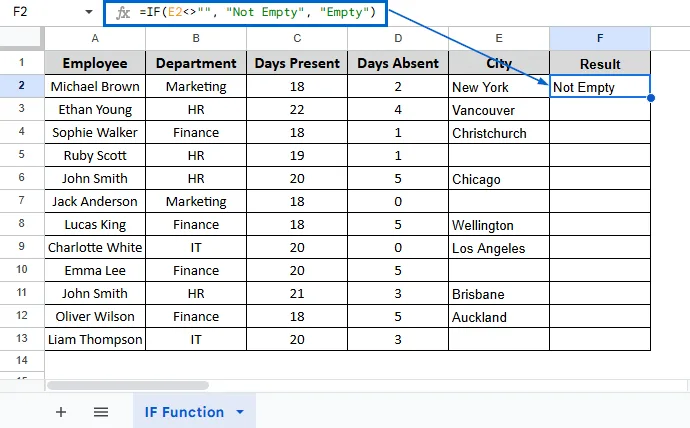Select the Auckland city cell
Screen dimensions: 690x428
[499, 316]
